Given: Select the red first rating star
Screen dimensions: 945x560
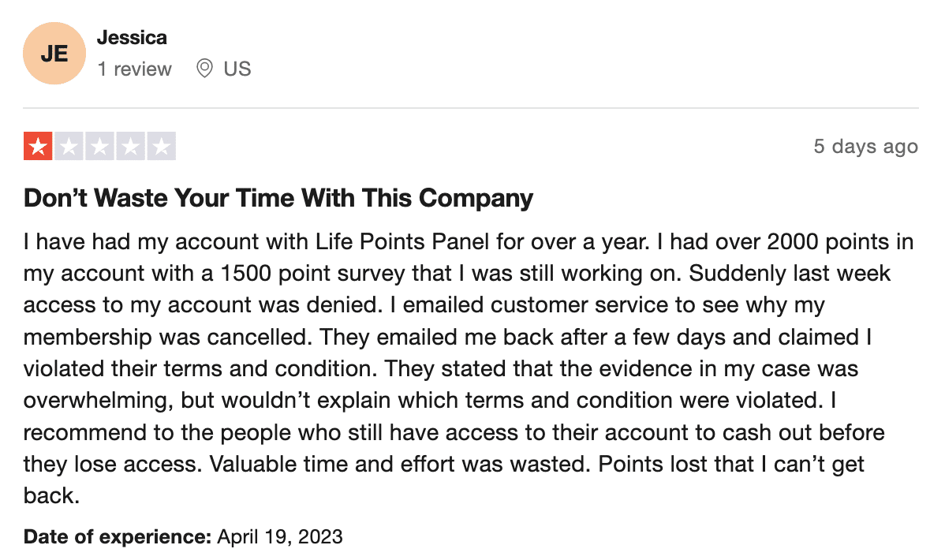Looking at the screenshot, I should [x=38, y=146].
